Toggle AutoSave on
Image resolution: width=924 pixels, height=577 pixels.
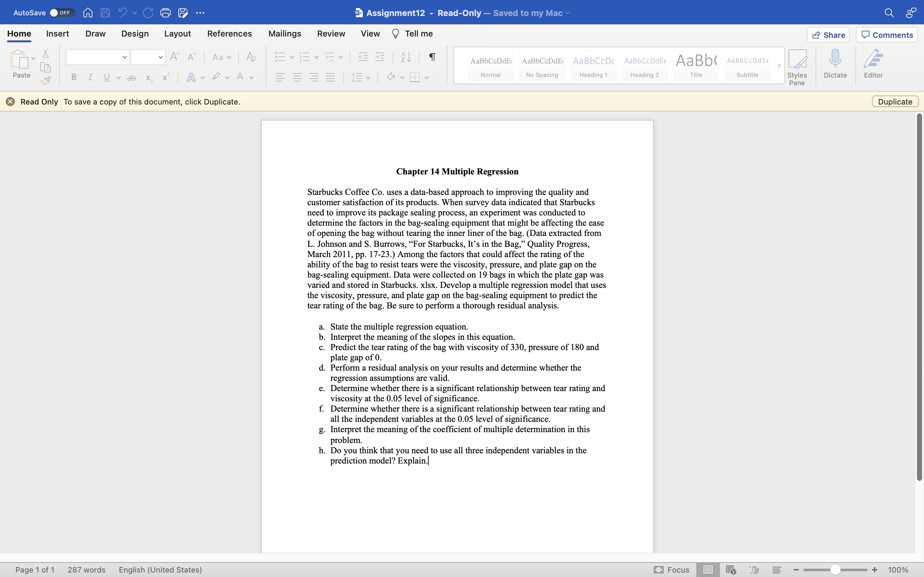click(61, 12)
